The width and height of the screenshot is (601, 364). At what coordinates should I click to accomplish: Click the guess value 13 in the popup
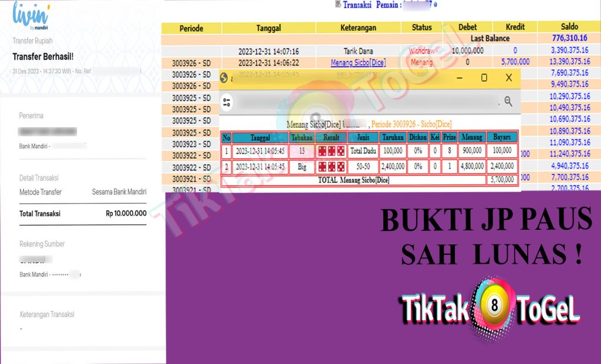(302, 151)
